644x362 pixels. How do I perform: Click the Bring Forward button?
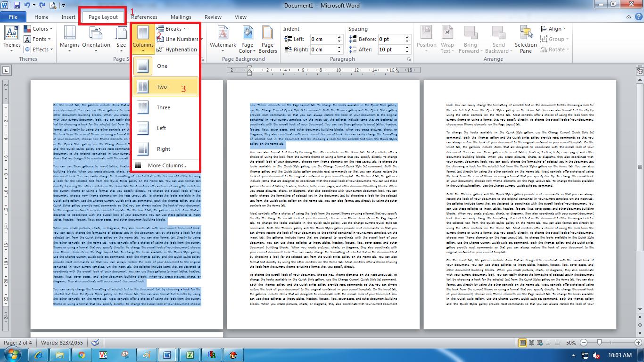click(471, 39)
